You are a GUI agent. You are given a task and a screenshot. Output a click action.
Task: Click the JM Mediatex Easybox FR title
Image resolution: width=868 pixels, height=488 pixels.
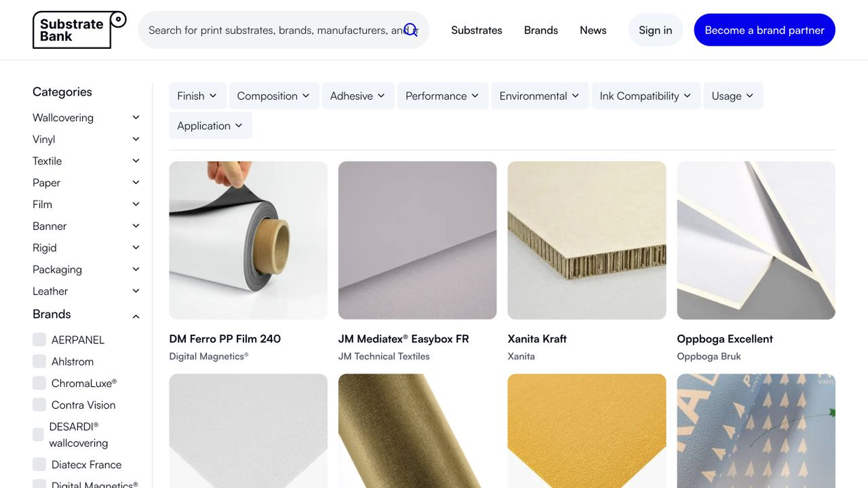403,339
